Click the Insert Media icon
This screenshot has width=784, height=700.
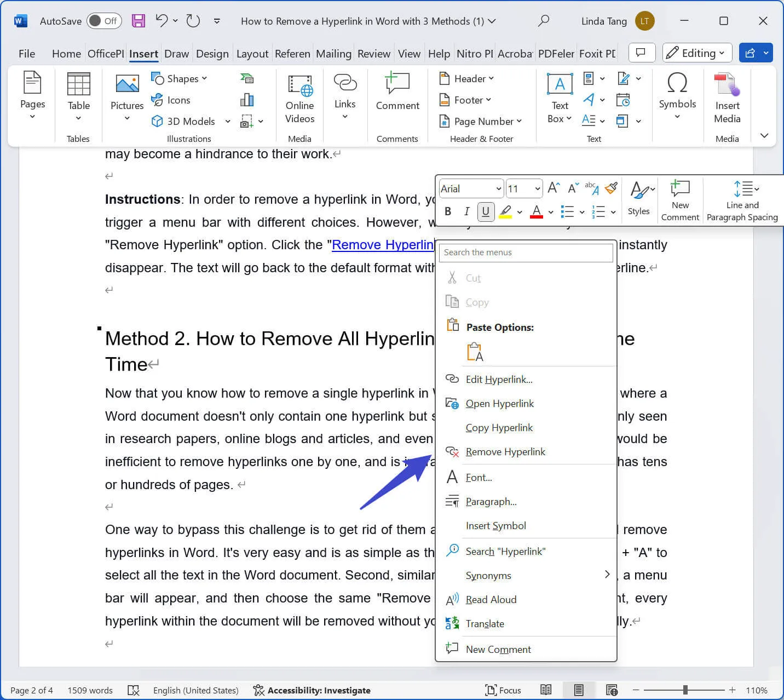(727, 99)
